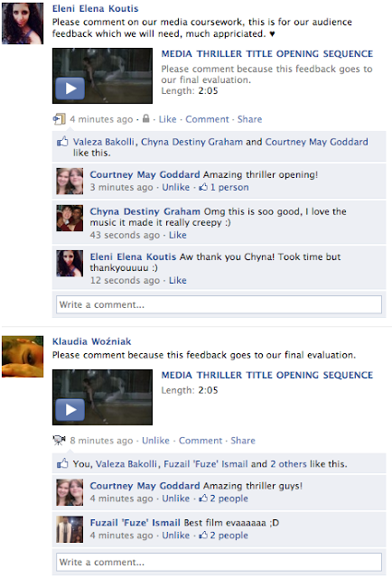Open '2 others' likers list

(x=288, y=463)
